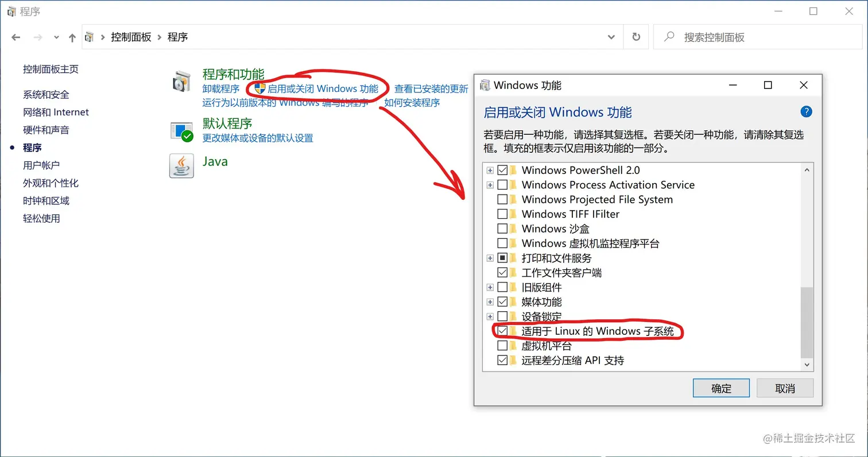Open 轻松使用 category

click(x=41, y=219)
